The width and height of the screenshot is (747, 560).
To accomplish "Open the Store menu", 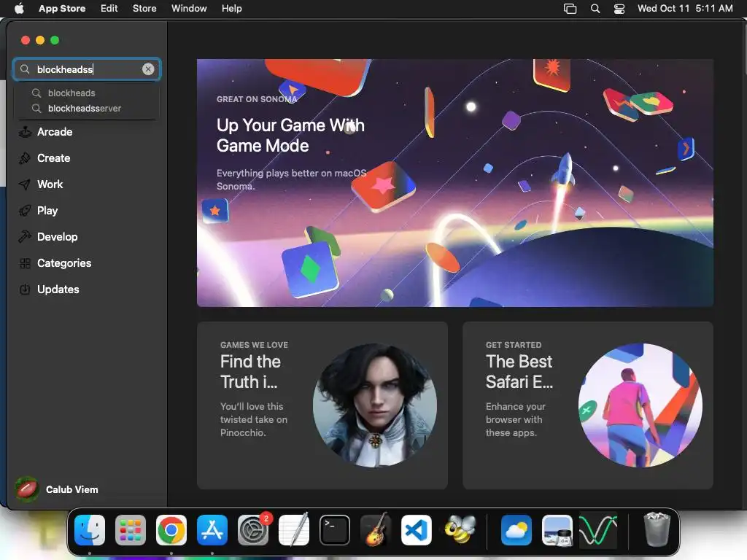I will 144,9.
